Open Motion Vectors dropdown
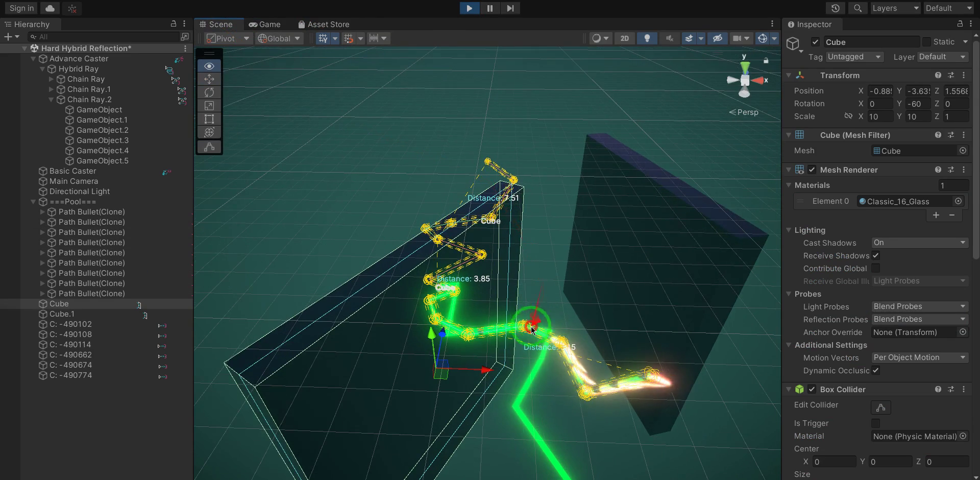The height and width of the screenshot is (480, 980). (x=920, y=357)
